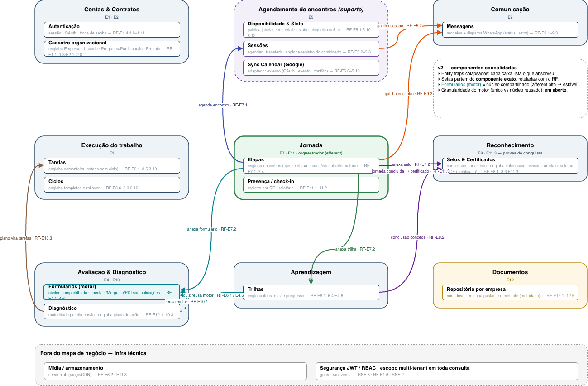
Task: Click the 'reusa motor · RF-E10.1' edge label
Action: pos(186,301)
